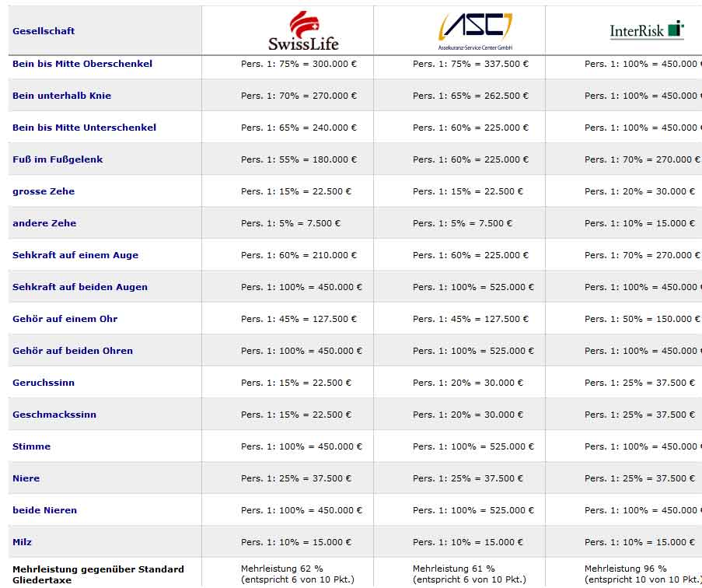Open the Gehör auf beiden Ohren link
This screenshot has width=702, height=588.
pyautogui.click(x=72, y=351)
